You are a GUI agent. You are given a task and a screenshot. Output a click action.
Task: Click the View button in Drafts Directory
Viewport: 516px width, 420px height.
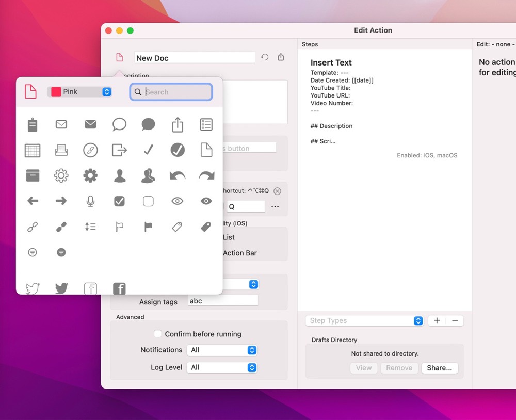(x=364, y=368)
